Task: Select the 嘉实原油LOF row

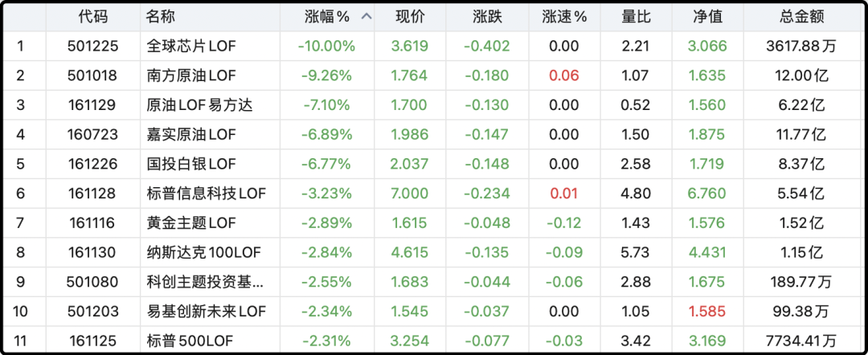Action: click(434, 134)
